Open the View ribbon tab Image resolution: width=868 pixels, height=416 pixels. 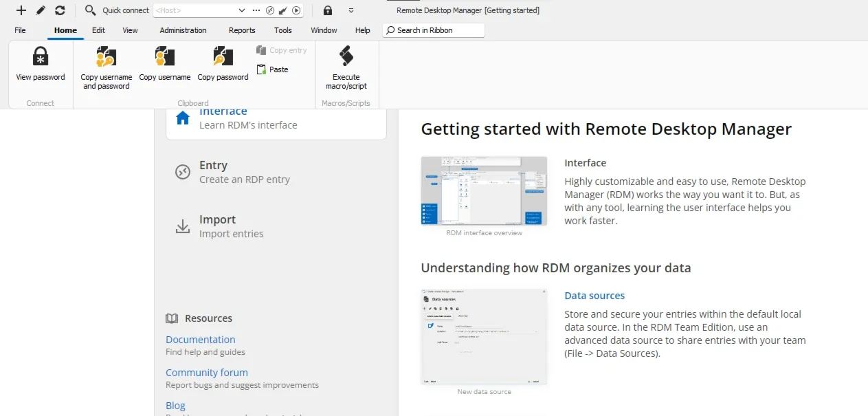click(130, 30)
